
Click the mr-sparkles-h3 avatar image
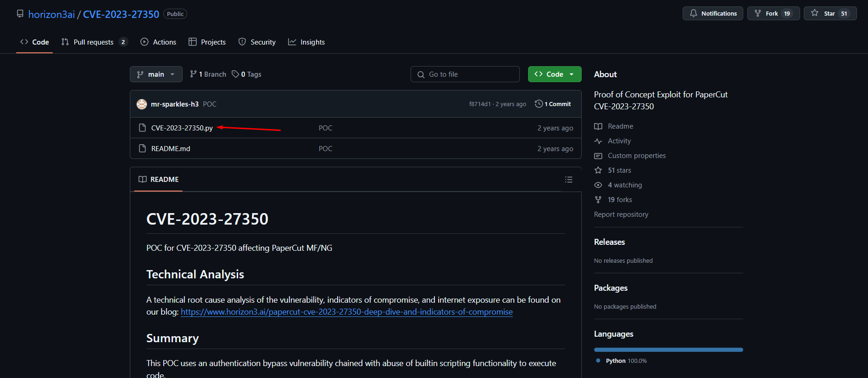[x=142, y=104]
